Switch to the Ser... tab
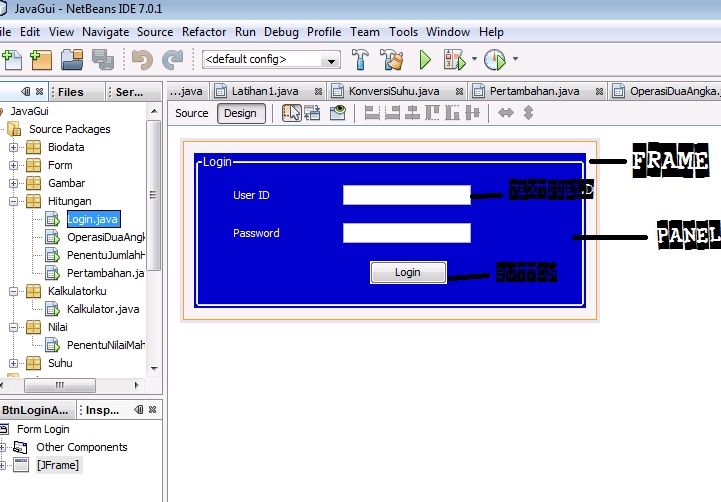Viewport: 721px width, 502px height. pyautogui.click(x=129, y=92)
